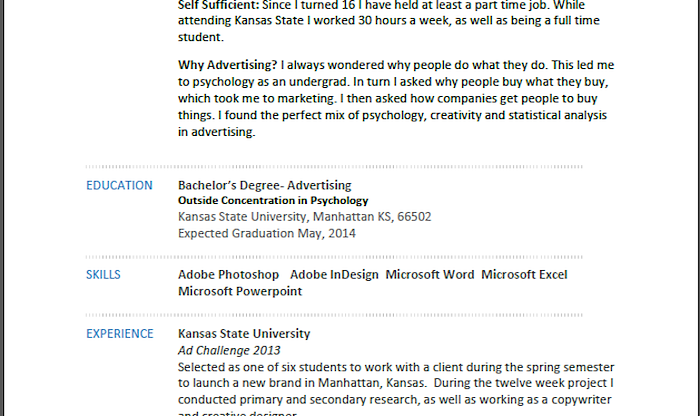700x416 pixels.
Task: Click the Kansas State University, Manhattan address line
Action: pyautogui.click(x=304, y=217)
